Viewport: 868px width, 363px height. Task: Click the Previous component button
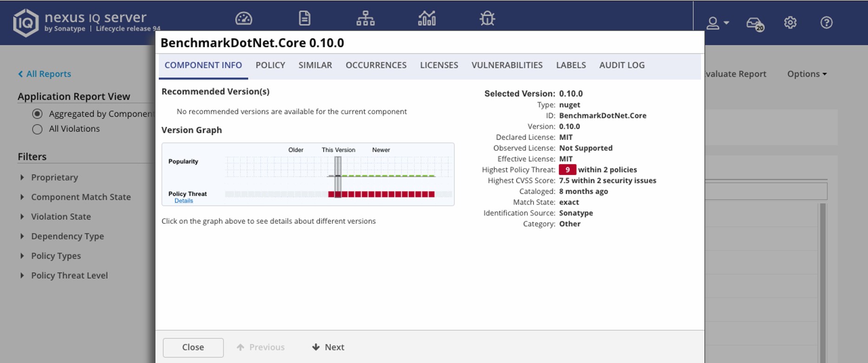pos(260,347)
